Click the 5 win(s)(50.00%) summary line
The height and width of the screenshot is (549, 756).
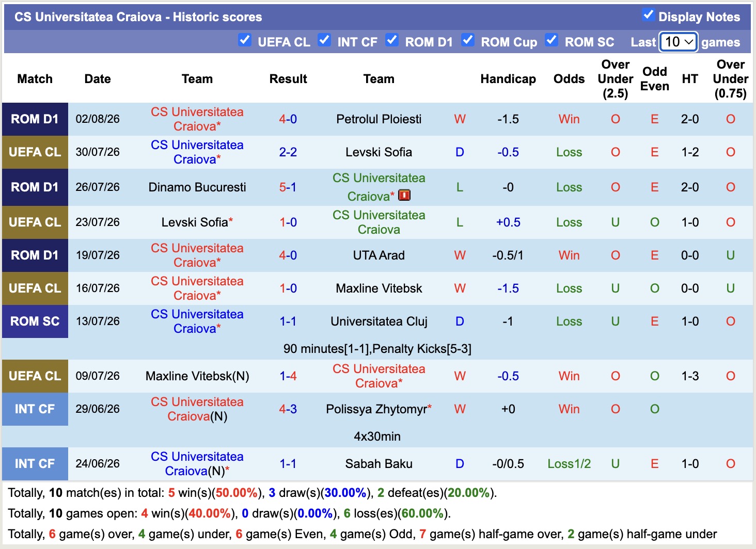pos(253,493)
